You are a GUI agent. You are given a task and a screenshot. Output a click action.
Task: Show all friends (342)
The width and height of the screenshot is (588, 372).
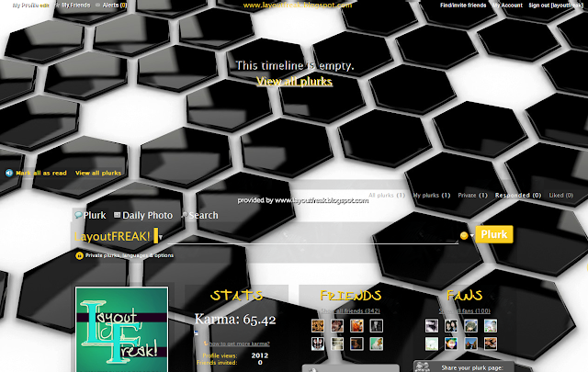tap(350, 310)
